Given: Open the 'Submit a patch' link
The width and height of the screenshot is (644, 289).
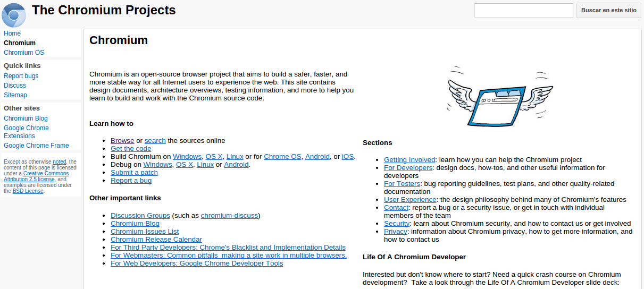Looking at the screenshot, I should 134,173.
